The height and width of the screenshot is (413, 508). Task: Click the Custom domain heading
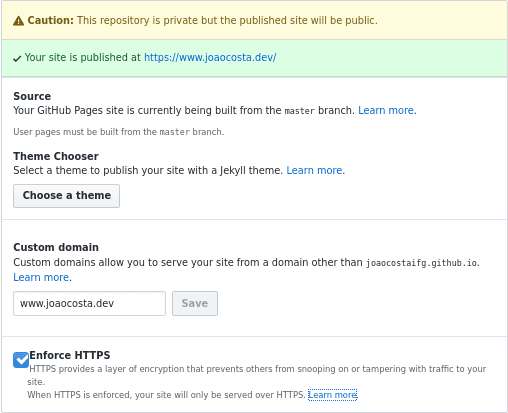pos(56,247)
